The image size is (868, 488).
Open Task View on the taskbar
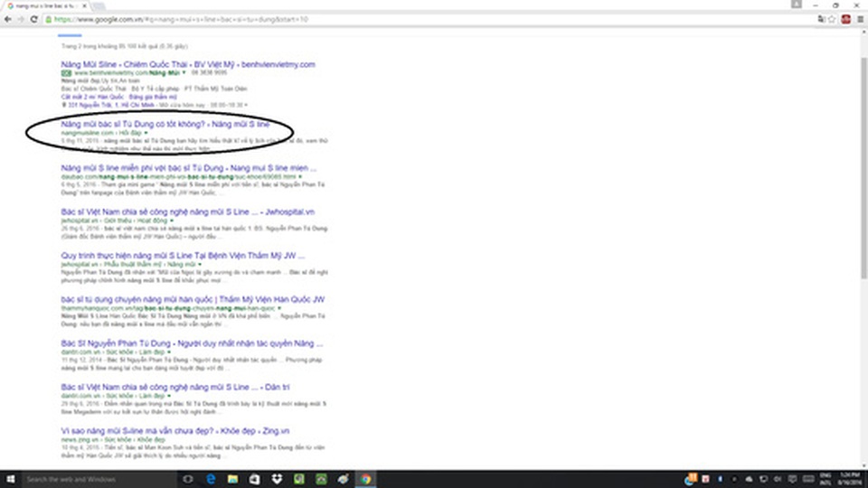pyautogui.click(x=188, y=479)
